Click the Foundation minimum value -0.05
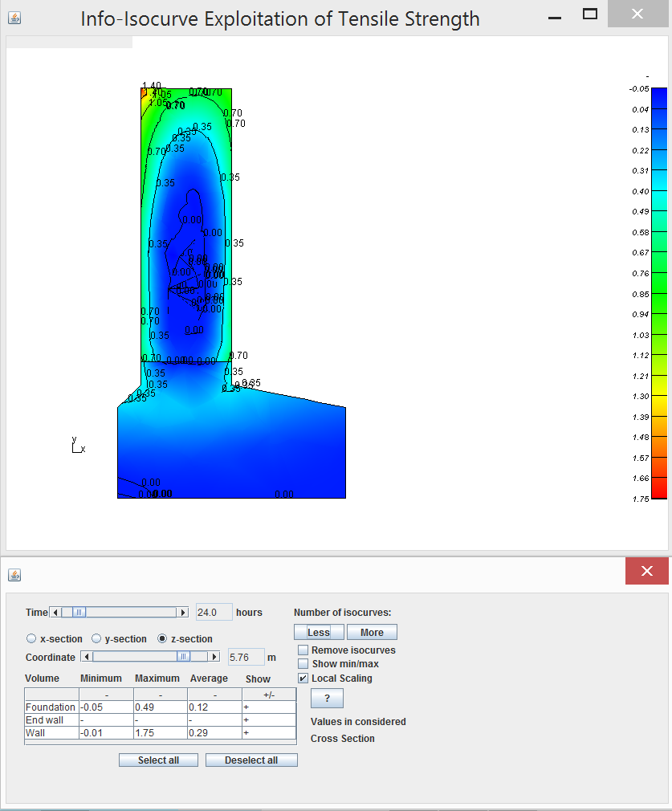The height and width of the screenshot is (811, 672). coord(107,707)
